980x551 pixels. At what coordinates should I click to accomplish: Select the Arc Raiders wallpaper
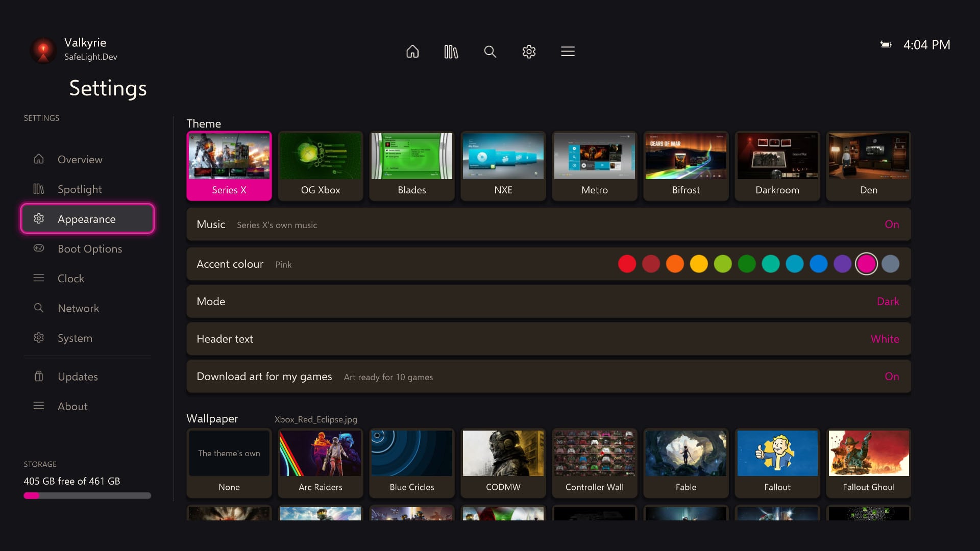point(321,463)
